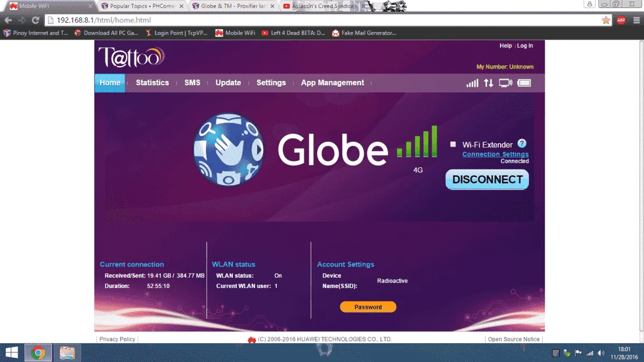644x362 pixels.
Task: Bookmark the page with the star icon
Action: 606,20
